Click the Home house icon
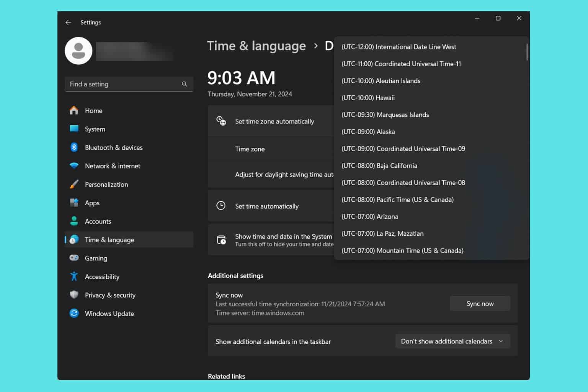 coord(74,111)
